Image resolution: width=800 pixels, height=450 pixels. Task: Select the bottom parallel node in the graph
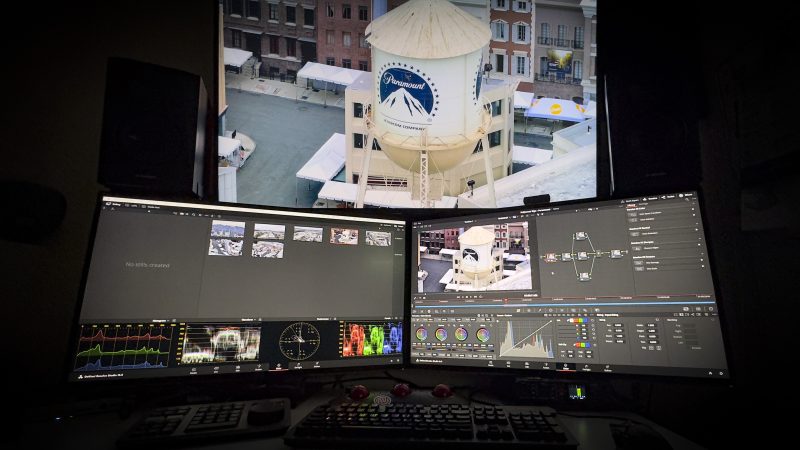(583, 276)
